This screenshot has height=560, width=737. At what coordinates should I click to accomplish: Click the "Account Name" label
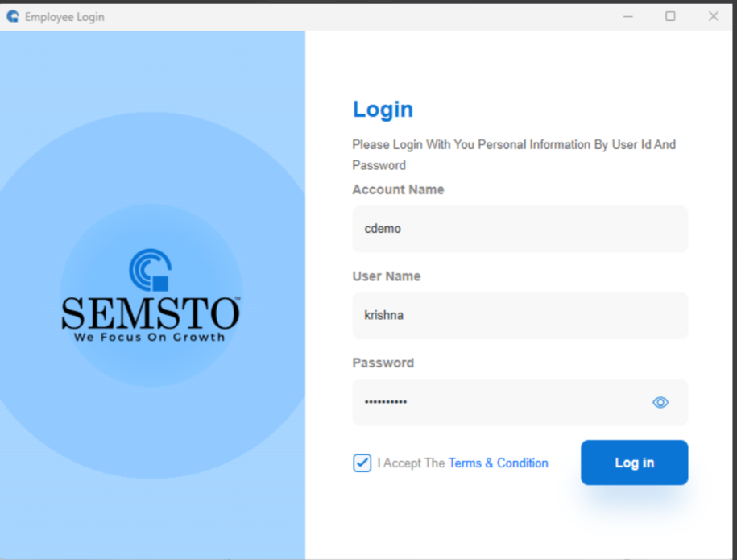click(x=398, y=189)
